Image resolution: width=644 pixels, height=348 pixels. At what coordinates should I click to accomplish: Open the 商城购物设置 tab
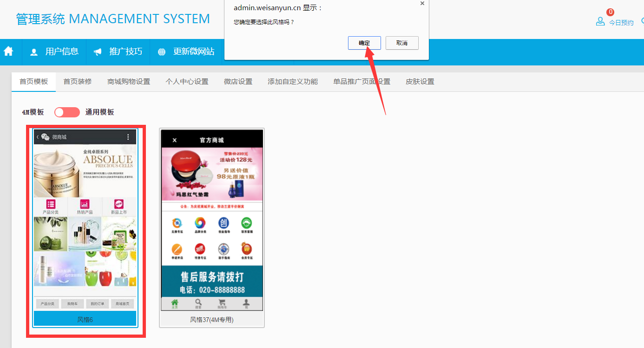tap(129, 82)
